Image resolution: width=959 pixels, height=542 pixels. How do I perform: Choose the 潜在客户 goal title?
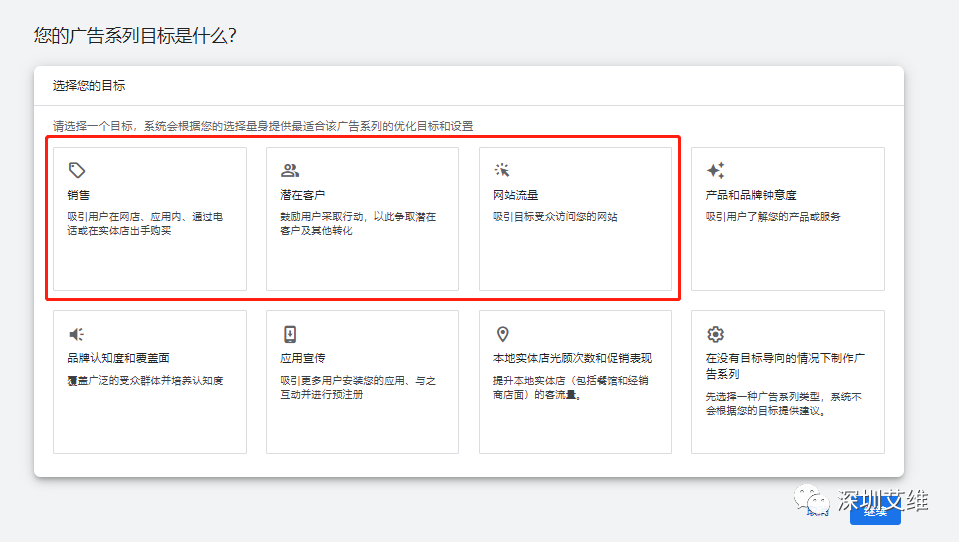(303, 195)
